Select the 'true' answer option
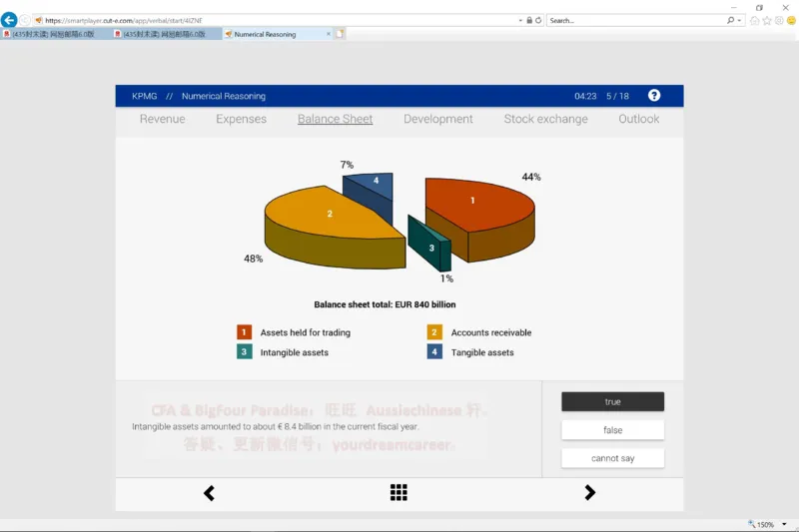 point(612,402)
